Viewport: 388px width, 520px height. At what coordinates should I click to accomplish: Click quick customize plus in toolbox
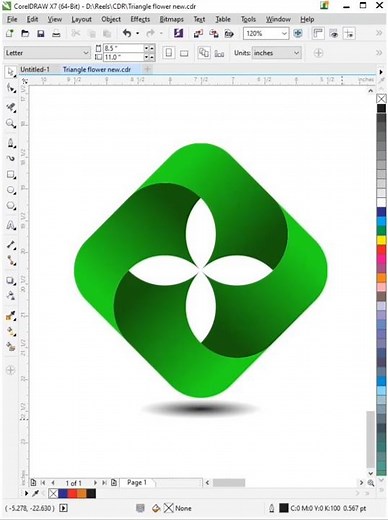tap(11, 370)
